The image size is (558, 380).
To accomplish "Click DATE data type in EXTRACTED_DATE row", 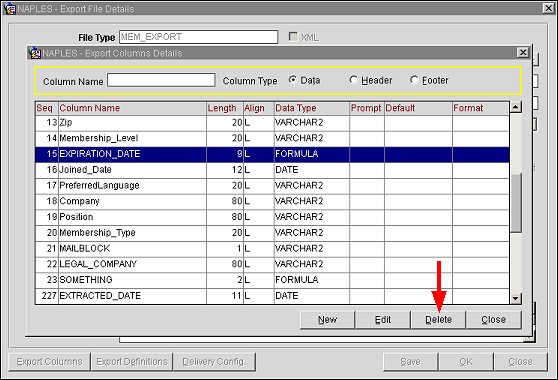I will click(x=286, y=296).
